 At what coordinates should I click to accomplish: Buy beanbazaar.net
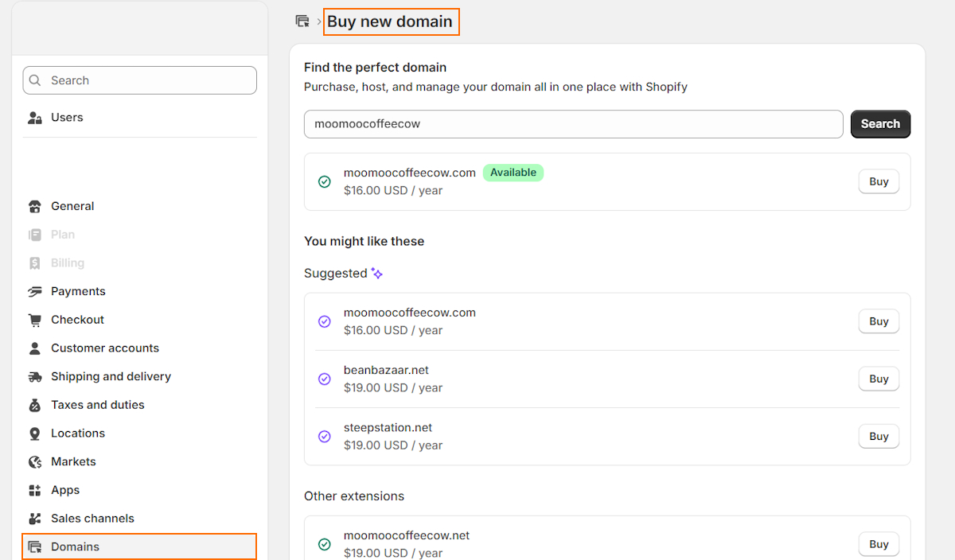(879, 379)
